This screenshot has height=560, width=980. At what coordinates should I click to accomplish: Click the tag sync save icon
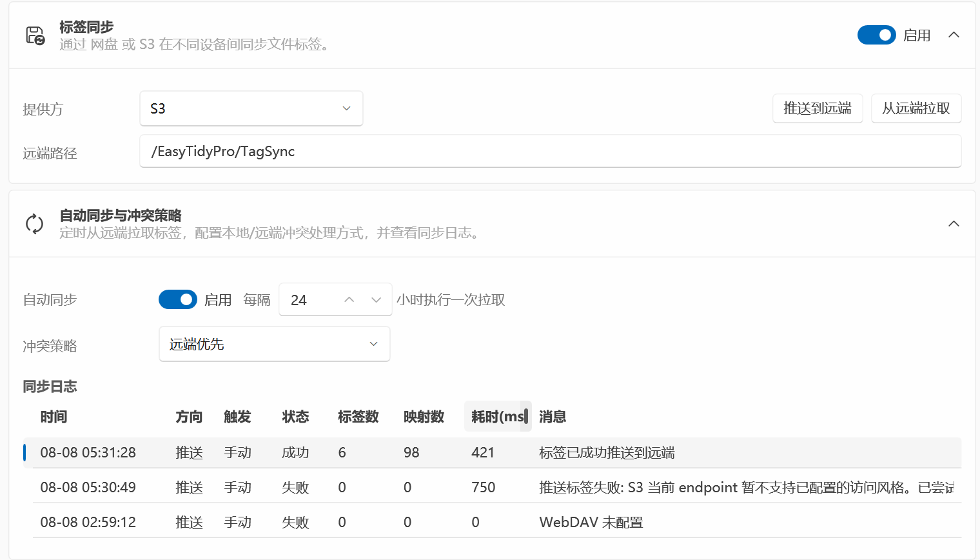[x=35, y=35]
